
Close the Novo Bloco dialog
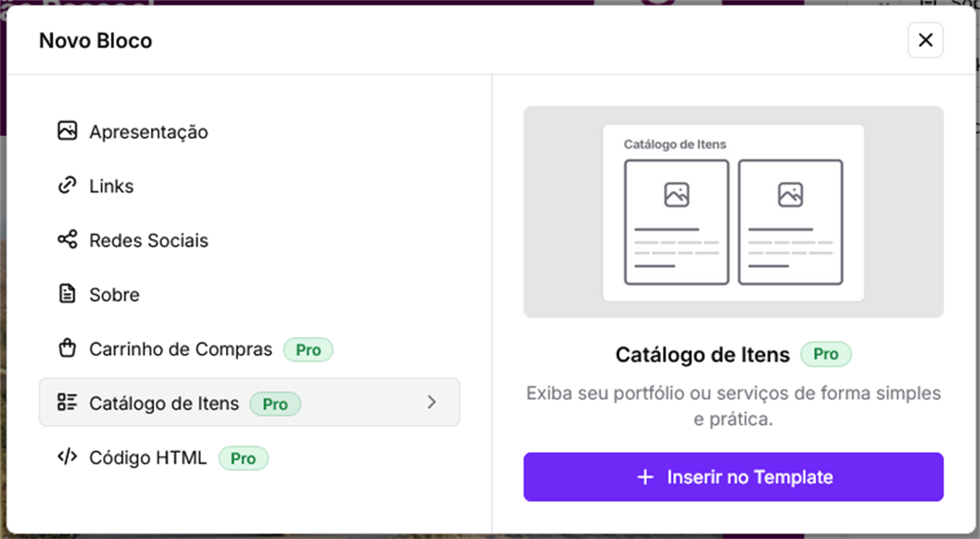click(925, 40)
